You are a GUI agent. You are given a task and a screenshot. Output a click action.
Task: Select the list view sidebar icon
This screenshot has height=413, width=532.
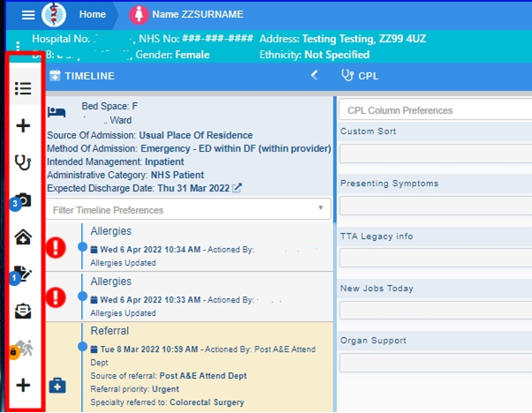click(23, 88)
